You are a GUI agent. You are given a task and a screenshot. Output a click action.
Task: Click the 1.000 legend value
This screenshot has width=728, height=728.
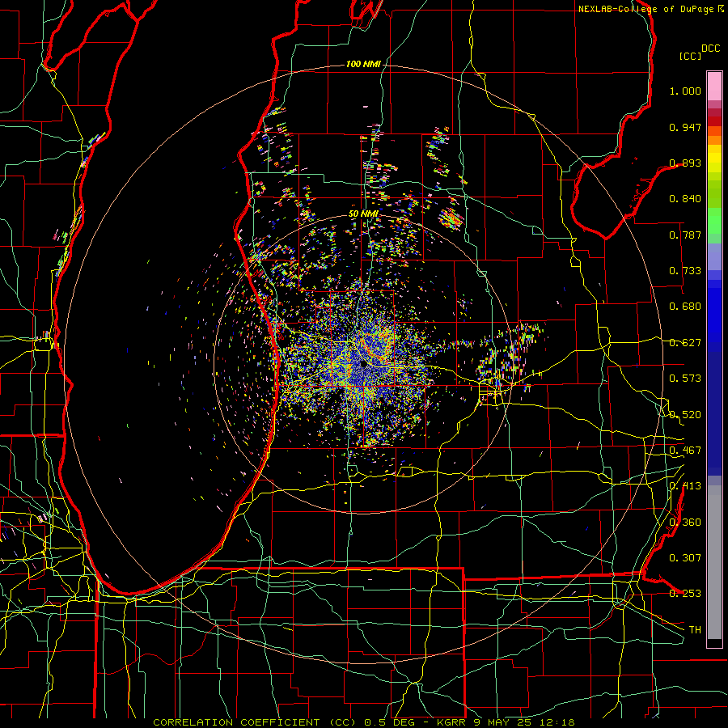pos(685,91)
